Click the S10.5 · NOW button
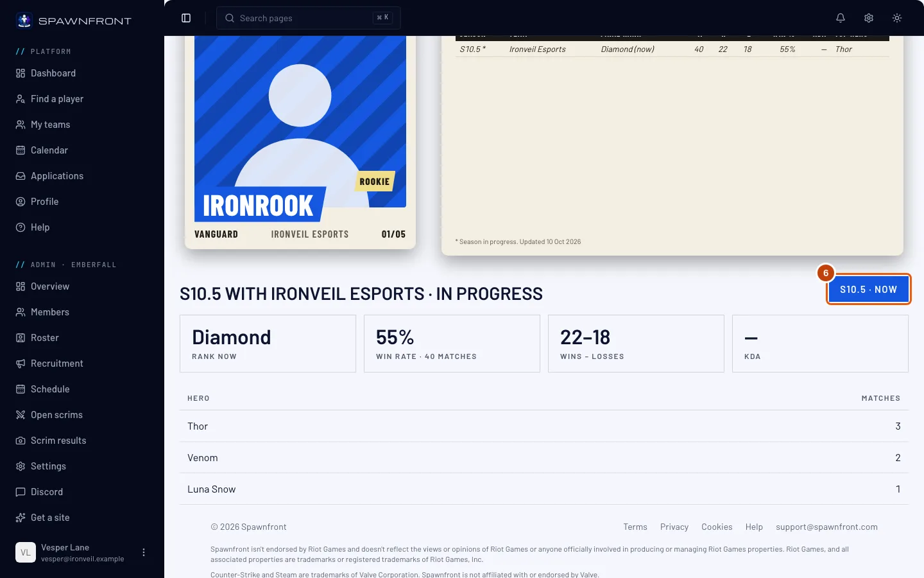Viewport: 924px width, 578px height. click(x=868, y=290)
